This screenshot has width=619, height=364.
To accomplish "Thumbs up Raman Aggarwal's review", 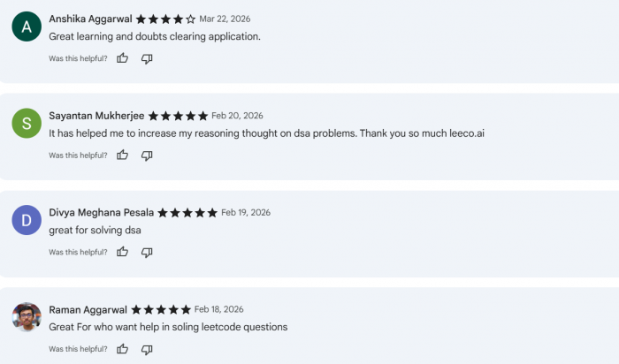I will (x=123, y=349).
